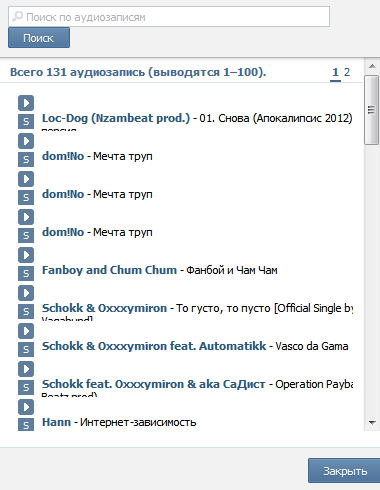This screenshot has width=380, height=490.
Task: Play the Vasco da Gama track
Action: click(26, 331)
